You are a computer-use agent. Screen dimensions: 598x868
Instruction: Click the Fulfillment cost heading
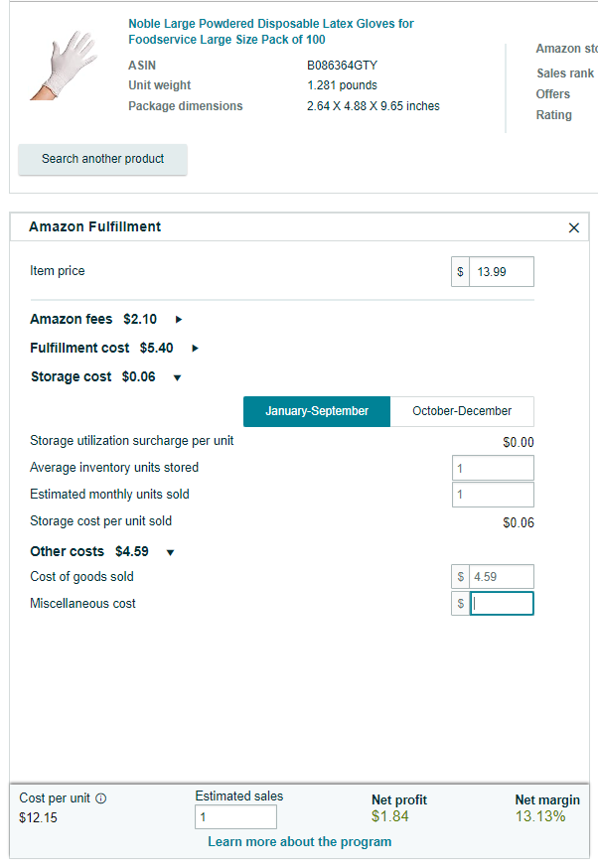click(79, 349)
